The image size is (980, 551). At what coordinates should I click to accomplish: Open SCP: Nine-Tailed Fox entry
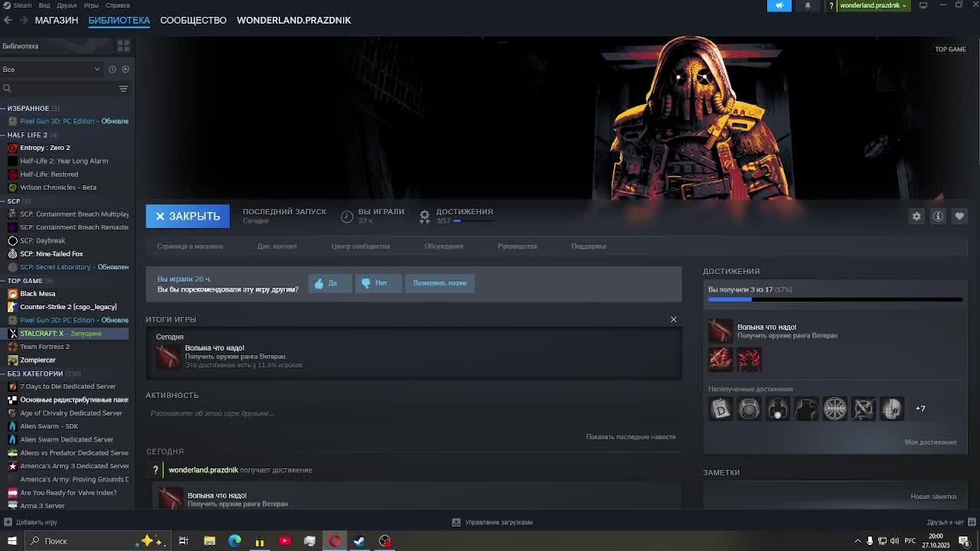point(51,254)
